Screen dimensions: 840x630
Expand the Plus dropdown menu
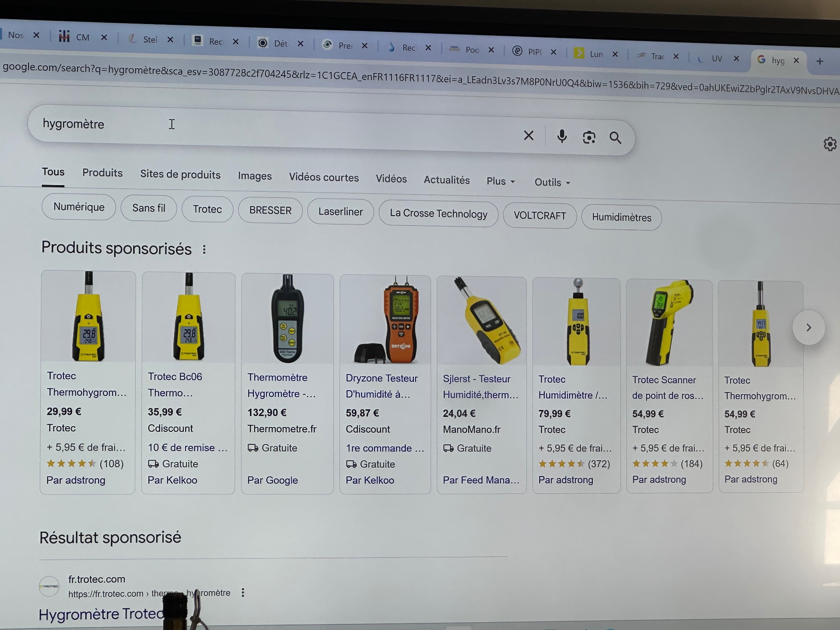tap(500, 181)
